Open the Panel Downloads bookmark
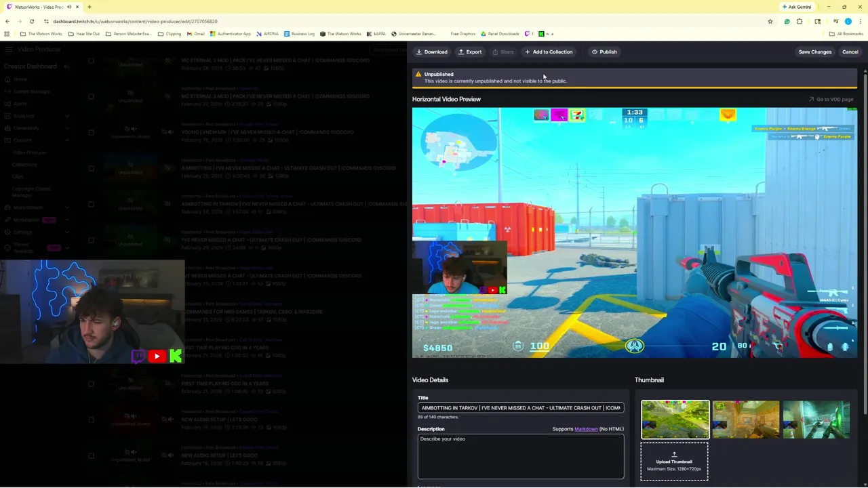This screenshot has width=868, height=488. (500, 34)
